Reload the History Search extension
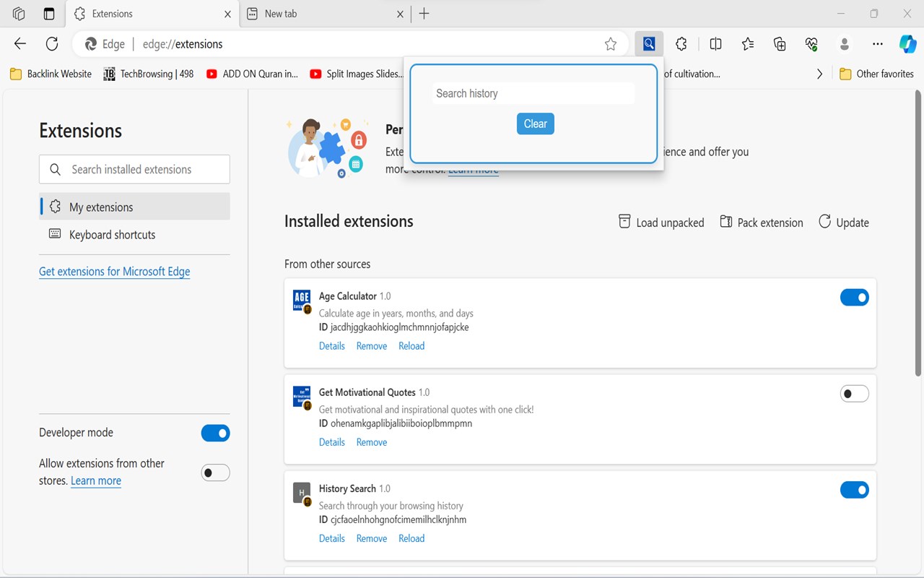 (411, 538)
